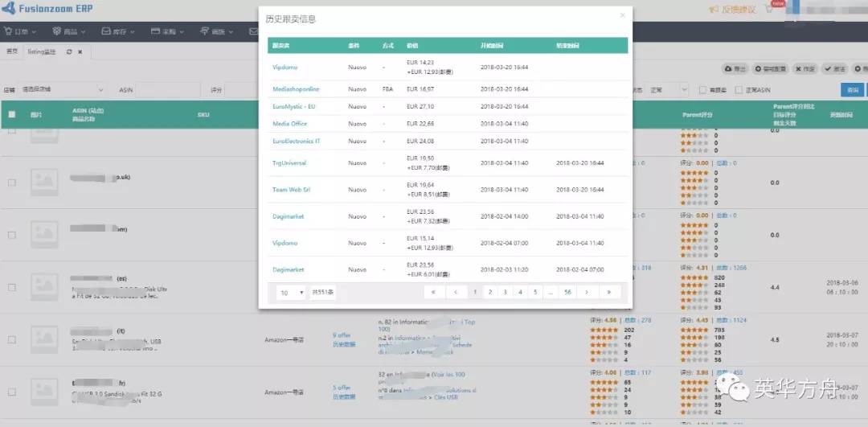Tick the checkbox of the second blank-rating row
This screenshot has width=868, height=427.
pyautogui.click(x=11, y=235)
